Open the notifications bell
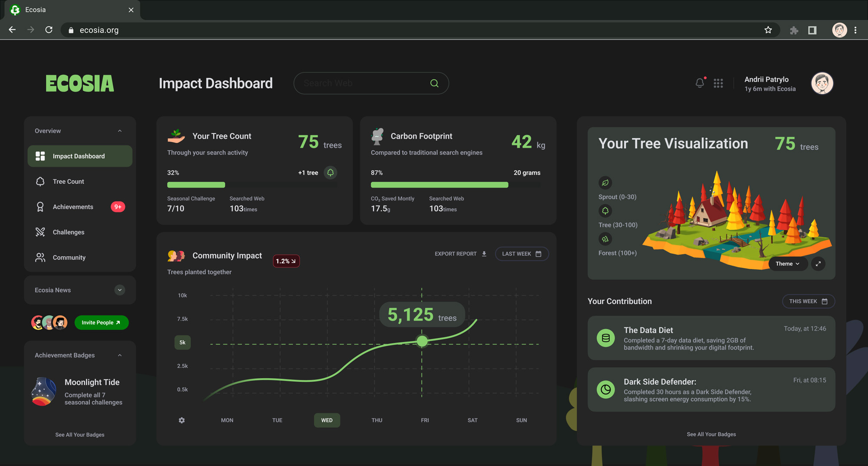Screen dimensions: 868x466 [700, 83]
